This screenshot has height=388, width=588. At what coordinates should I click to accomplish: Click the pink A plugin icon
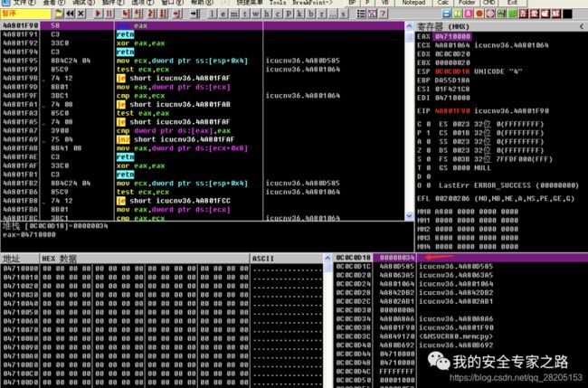pos(468,14)
